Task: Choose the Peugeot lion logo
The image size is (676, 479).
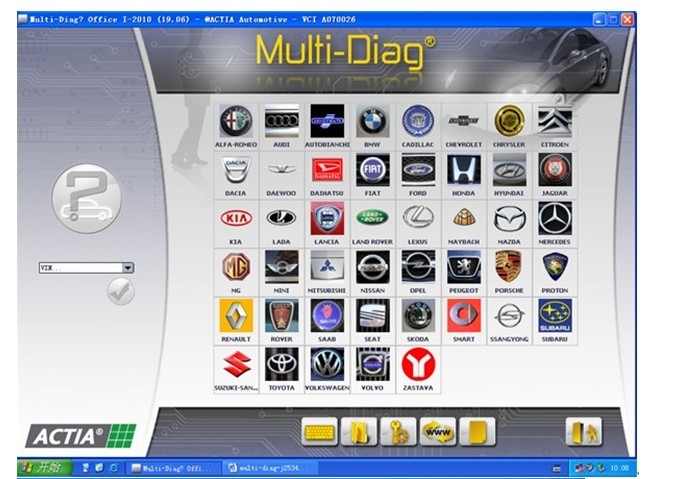Action: click(x=464, y=267)
